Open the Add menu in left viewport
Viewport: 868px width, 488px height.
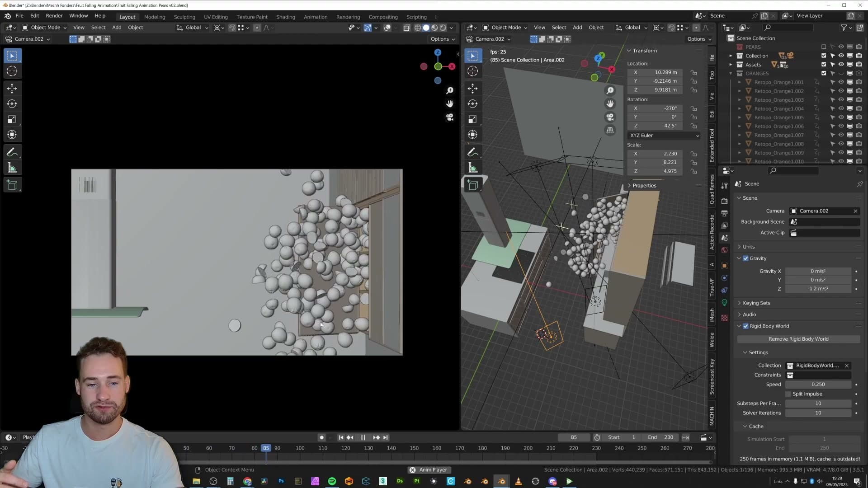coord(117,28)
